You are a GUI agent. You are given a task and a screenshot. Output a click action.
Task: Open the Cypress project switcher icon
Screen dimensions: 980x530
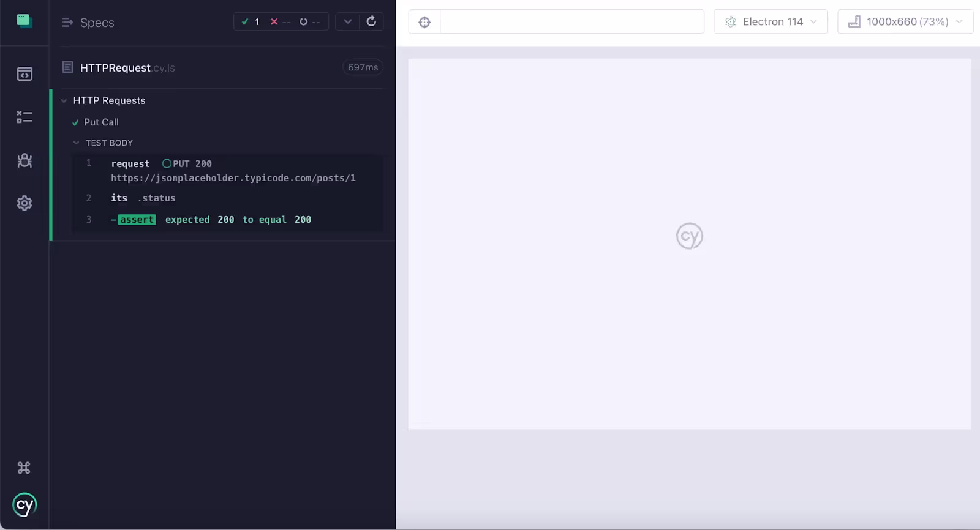[24, 21]
